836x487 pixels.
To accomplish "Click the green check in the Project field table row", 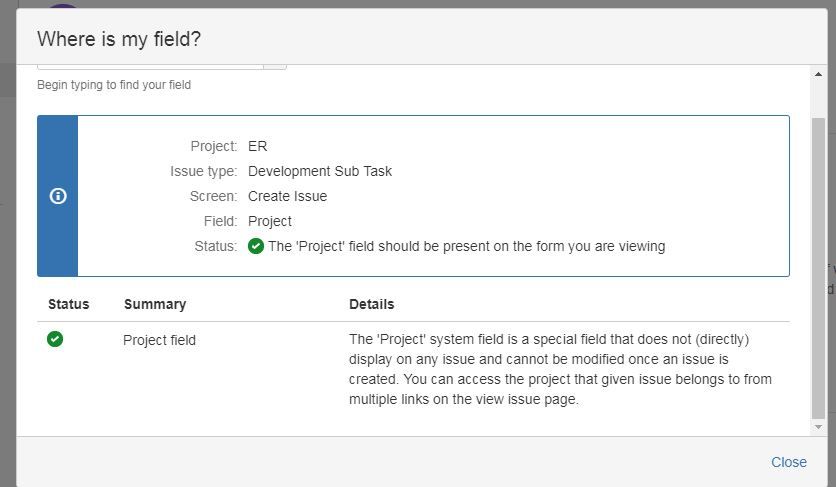I will (x=55, y=339).
